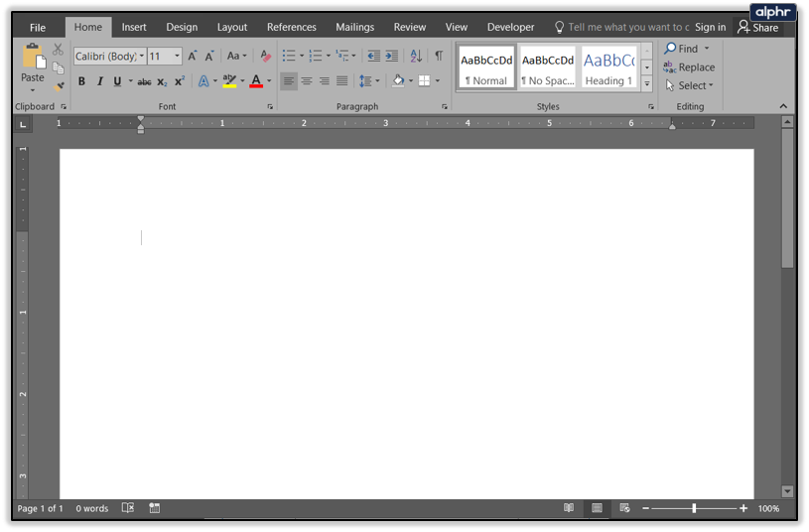
Task: Click Line and Paragraph Spacing icon
Action: click(x=365, y=81)
